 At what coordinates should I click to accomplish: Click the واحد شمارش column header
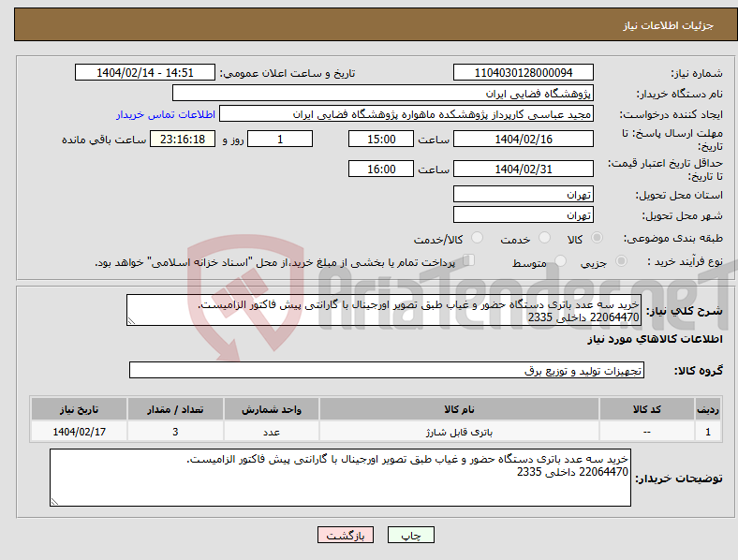272,409
